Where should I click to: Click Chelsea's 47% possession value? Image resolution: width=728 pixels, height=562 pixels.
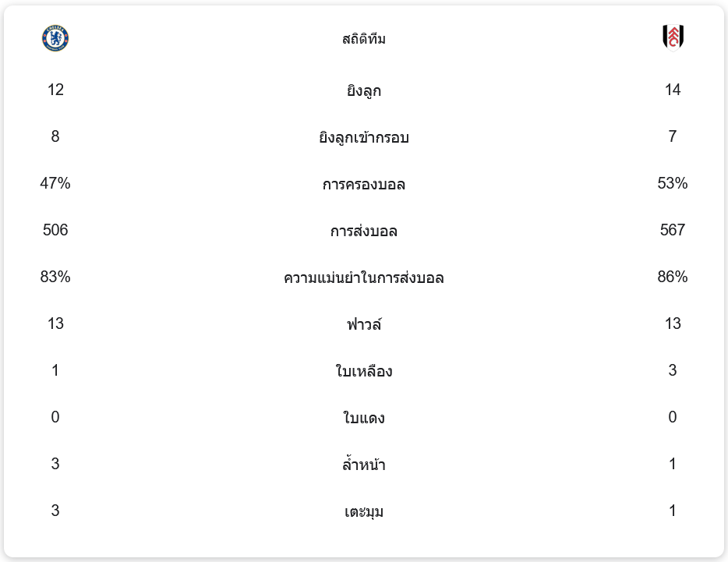[x=55, y=183]
